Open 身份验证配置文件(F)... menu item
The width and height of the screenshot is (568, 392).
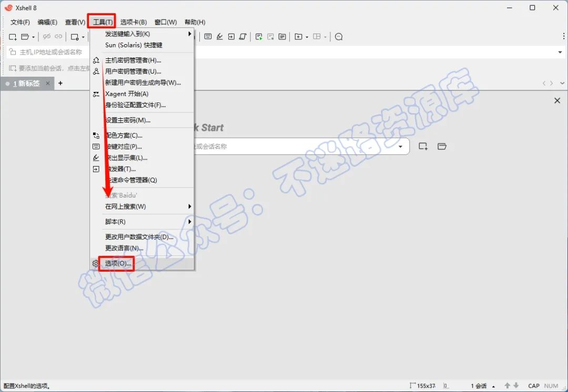click(x=142, y=105)
